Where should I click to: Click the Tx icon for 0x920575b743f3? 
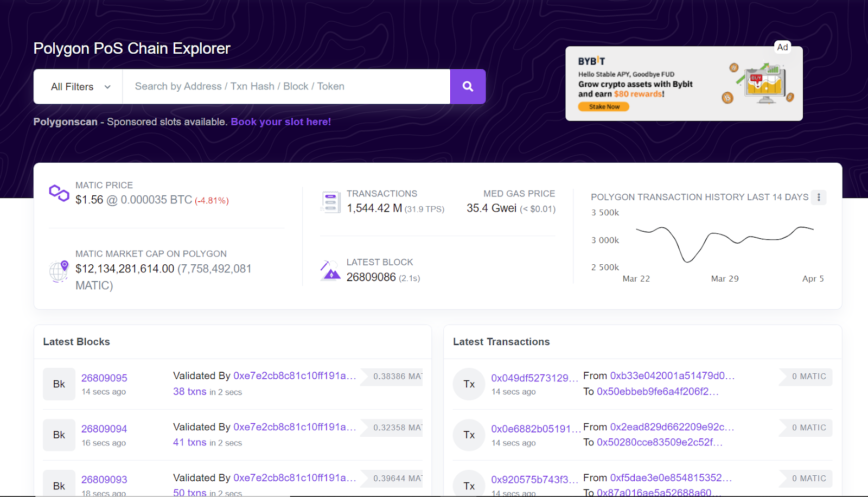coord(469,484)
